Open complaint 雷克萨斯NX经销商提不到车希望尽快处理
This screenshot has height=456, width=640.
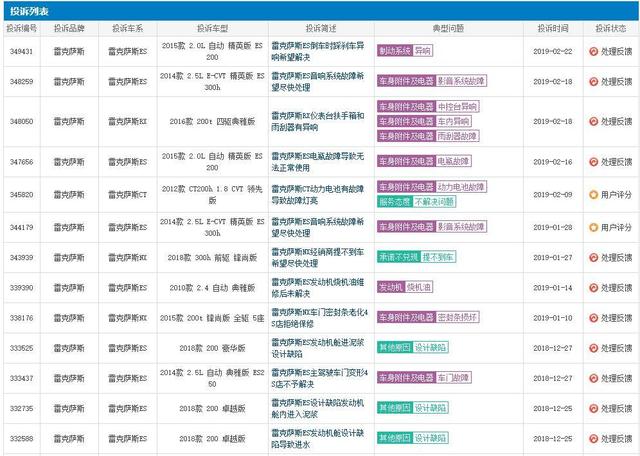pos(318,258)
